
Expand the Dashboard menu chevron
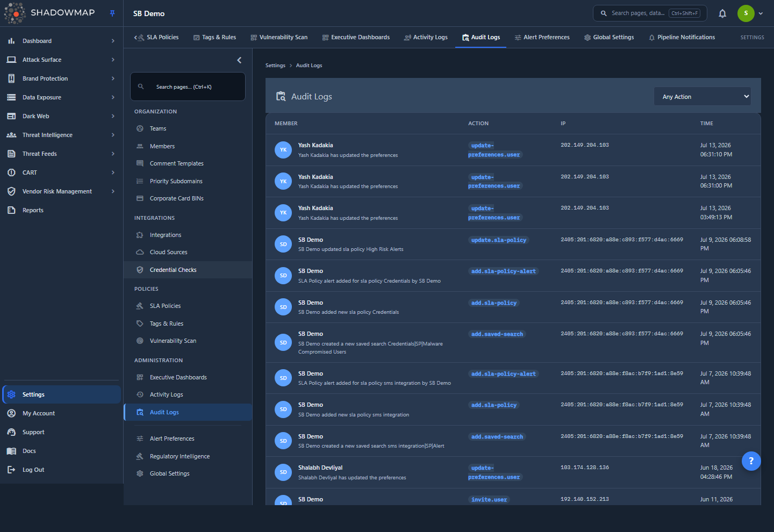click(113, 41)
